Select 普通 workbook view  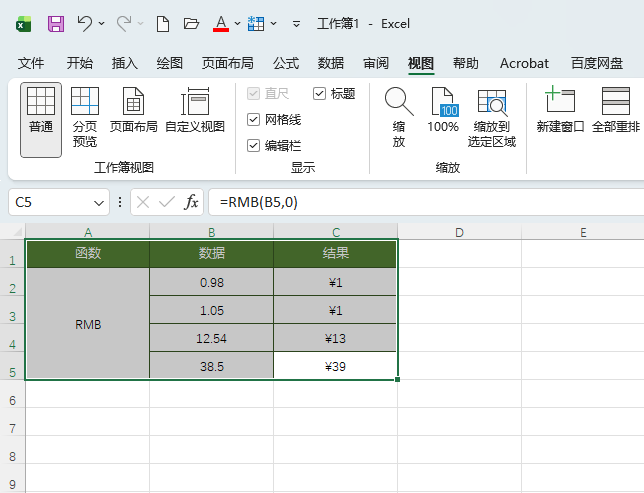[41, 120]
